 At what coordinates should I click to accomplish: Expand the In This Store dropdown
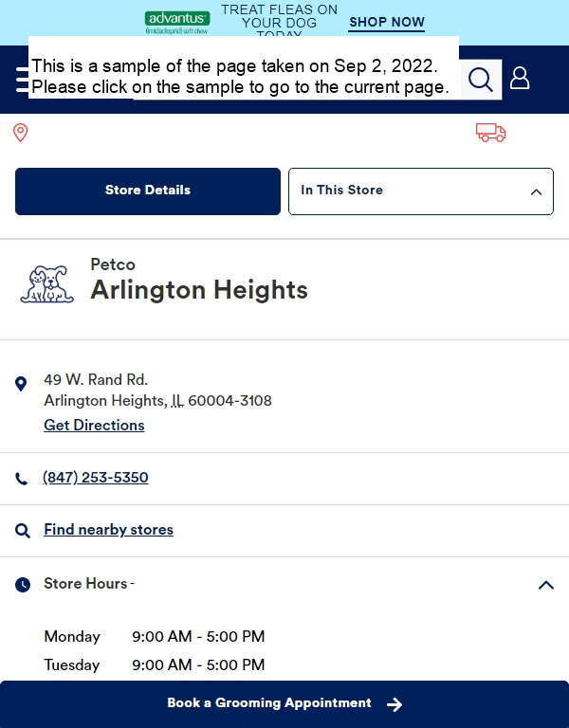tap(421, 191)
